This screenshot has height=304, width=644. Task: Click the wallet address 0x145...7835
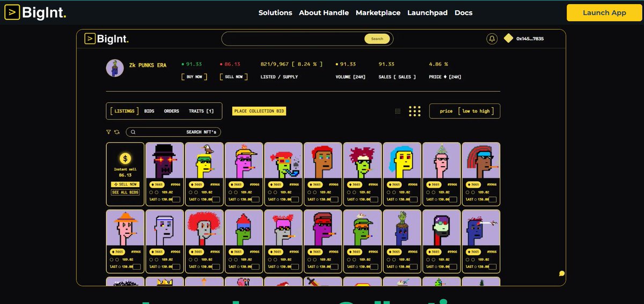(x=530, y=39)
